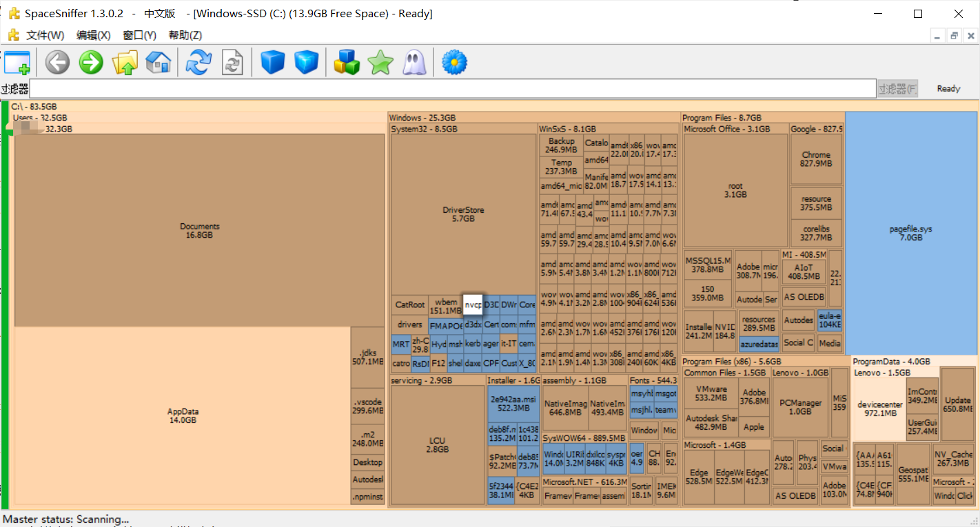Image resolution: width=980 pixels, height=527 pixels.
Task: Select the PCManager 1.0GB block
Action: [x=800, y=407]
